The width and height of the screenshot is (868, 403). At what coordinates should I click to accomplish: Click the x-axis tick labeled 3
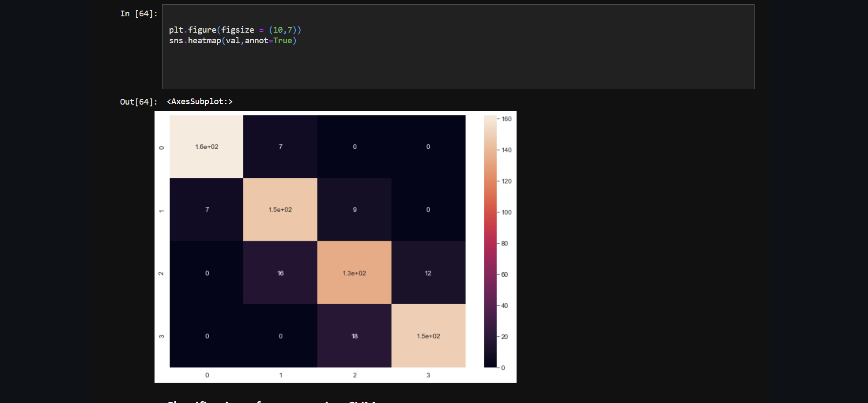[428, 375]
